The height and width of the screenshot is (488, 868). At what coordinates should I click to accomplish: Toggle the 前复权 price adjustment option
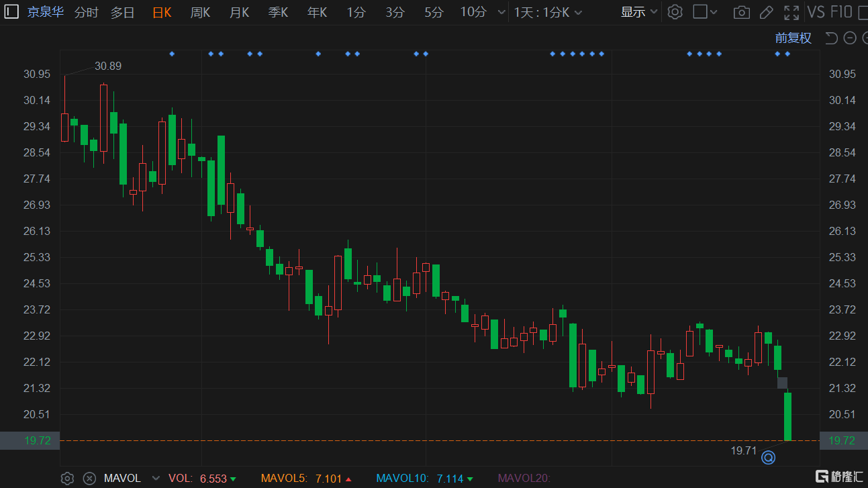pos(793,38)
